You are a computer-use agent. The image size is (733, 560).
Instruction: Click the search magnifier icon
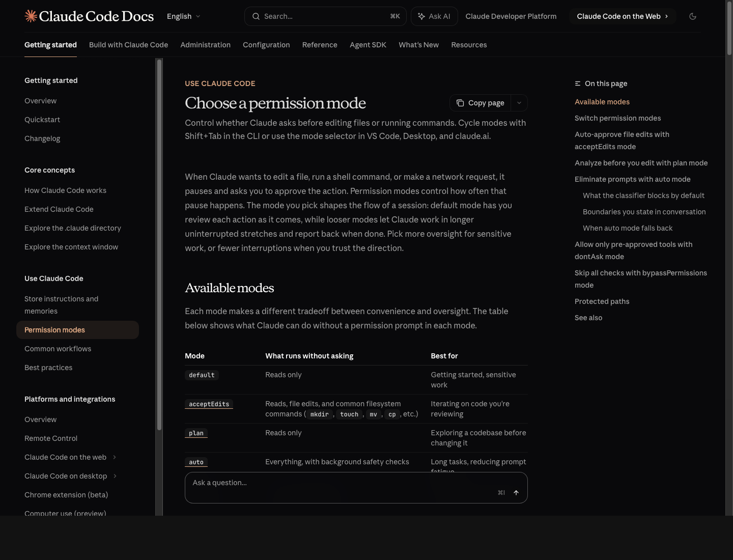click(x=256, y=16)
